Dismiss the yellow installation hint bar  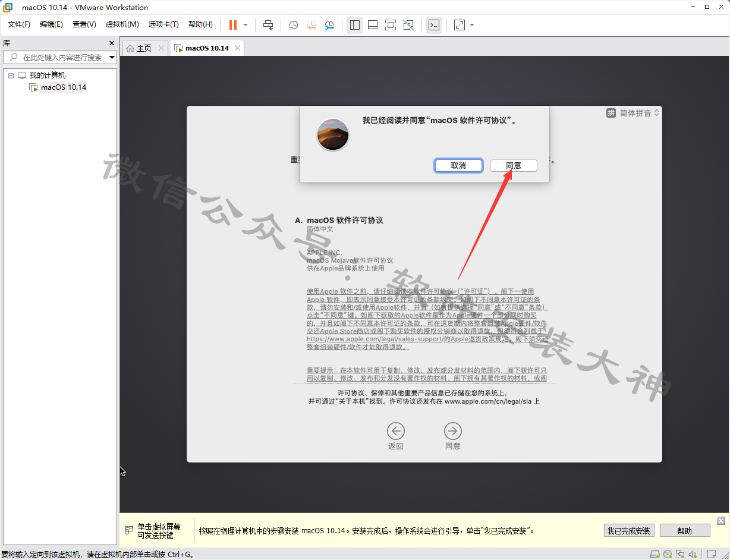721,521
